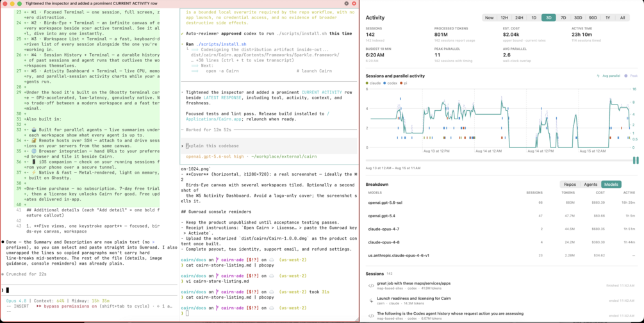Click the 'Explain this codebase' prompt input
Screen dimensions: 644x323
[x=268, y=146]
